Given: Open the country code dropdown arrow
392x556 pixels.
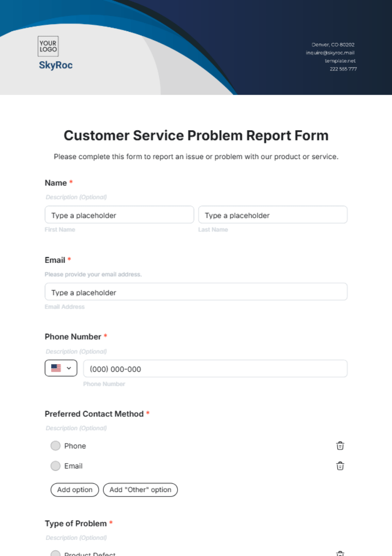Looking at the screenshot, I should [69, 368].
